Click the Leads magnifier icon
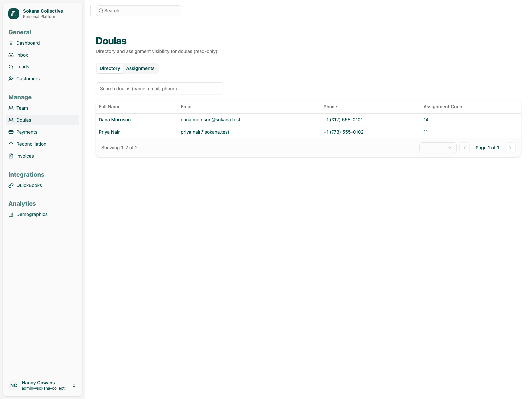The width and height of the screenshot is (532, 399). pyautogui.click(x=11, y=67)
